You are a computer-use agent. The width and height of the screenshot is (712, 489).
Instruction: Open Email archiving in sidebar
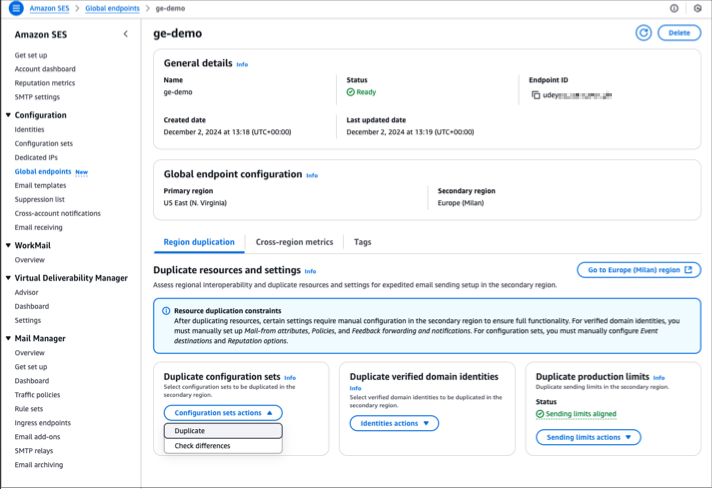[39, 465]
